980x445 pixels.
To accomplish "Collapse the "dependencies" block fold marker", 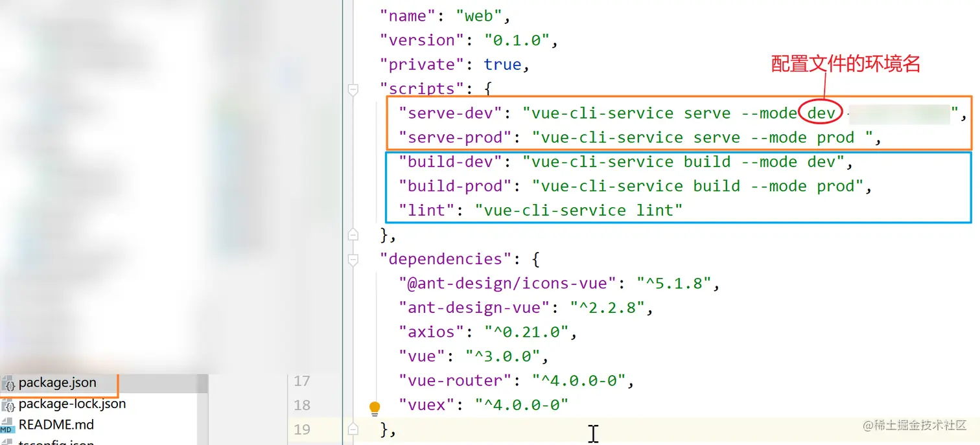I will pyautogui.click(x=353, y=260).
